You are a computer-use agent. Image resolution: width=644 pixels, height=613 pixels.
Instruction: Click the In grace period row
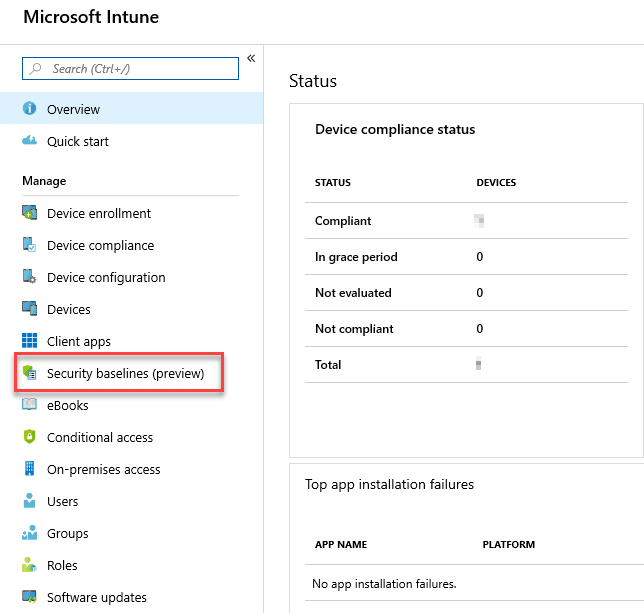click(x=466, y=257)
